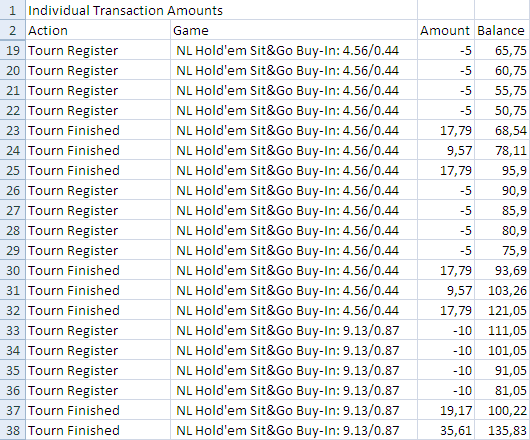This screenshot has width=530, height=440.
Task: Click the Game cell in row 36
Action: pos(294,390)
